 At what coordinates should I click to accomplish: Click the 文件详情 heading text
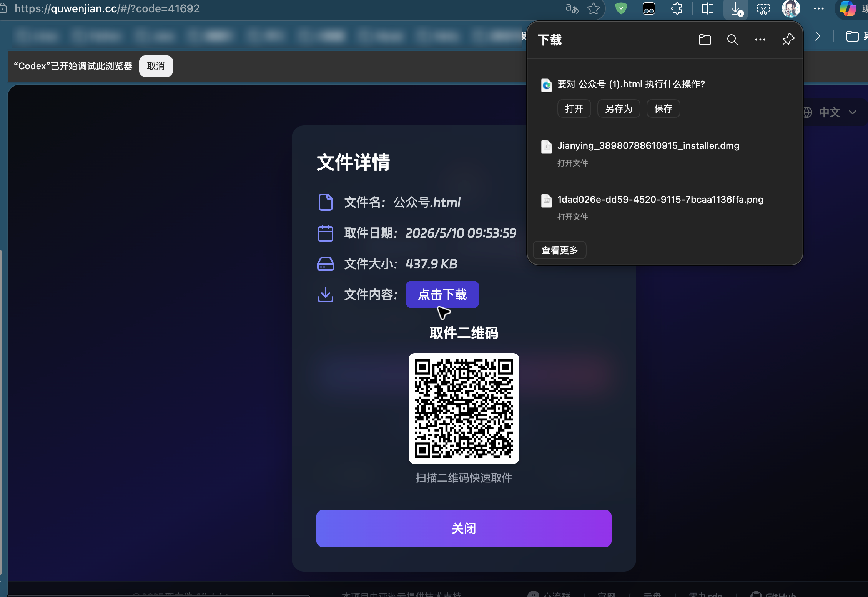[353, 162]
